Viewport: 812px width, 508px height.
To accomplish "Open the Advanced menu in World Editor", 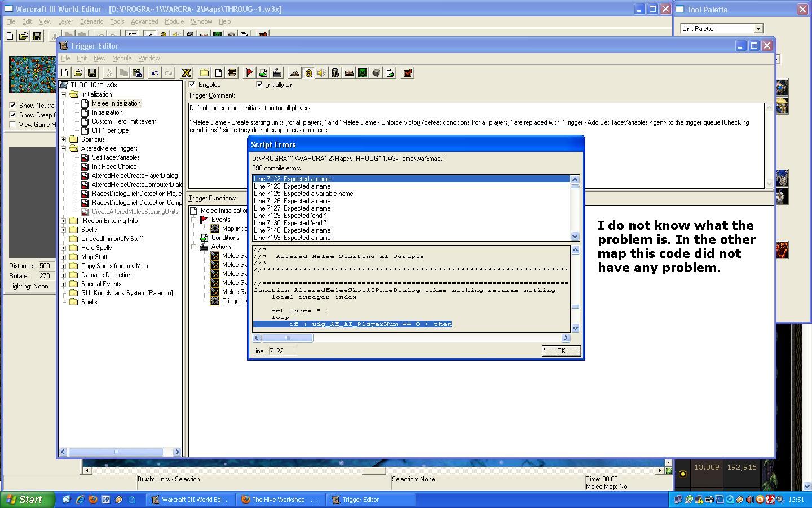I will (144, 21).
